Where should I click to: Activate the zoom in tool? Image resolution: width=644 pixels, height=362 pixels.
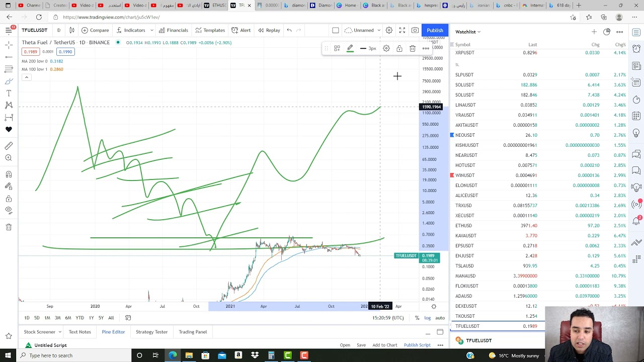click(x=9, y=158)
